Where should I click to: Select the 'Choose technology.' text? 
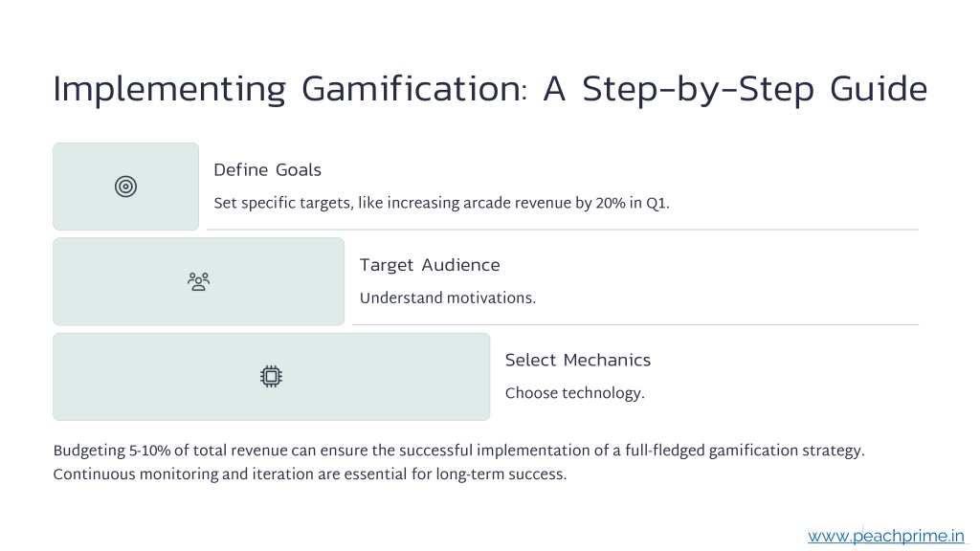point(575,393)
